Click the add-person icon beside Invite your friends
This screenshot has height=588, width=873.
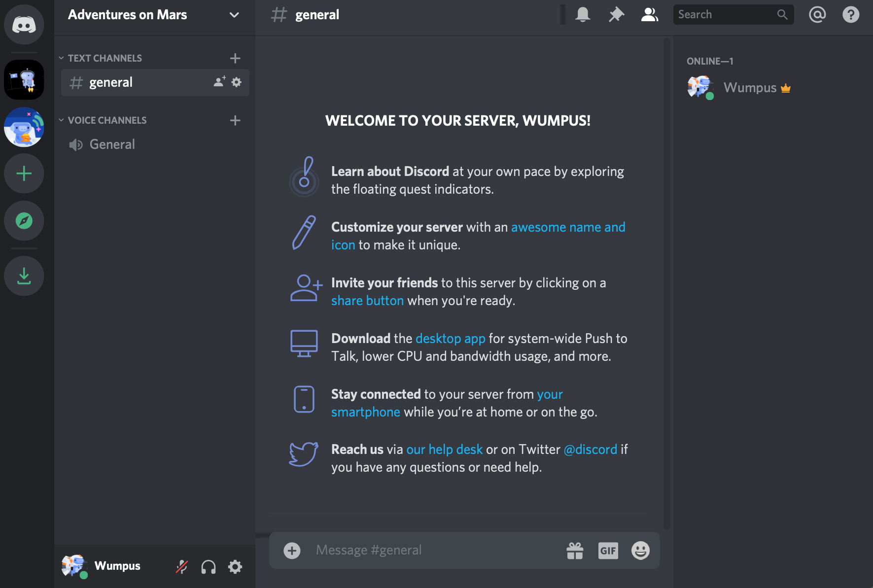pos(306,288)
